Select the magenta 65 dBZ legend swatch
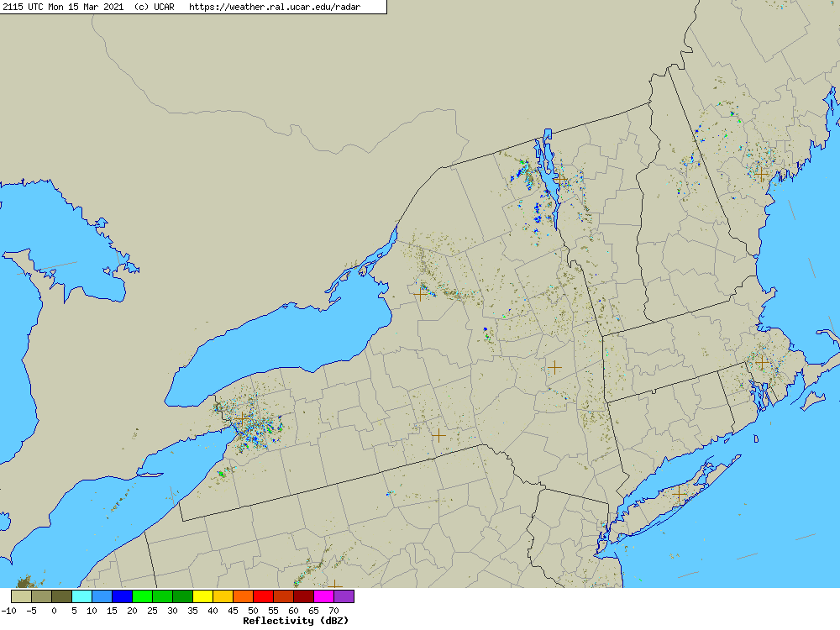Image resolution: width=840 pixels, height=630 pixels. click(323, 596)
